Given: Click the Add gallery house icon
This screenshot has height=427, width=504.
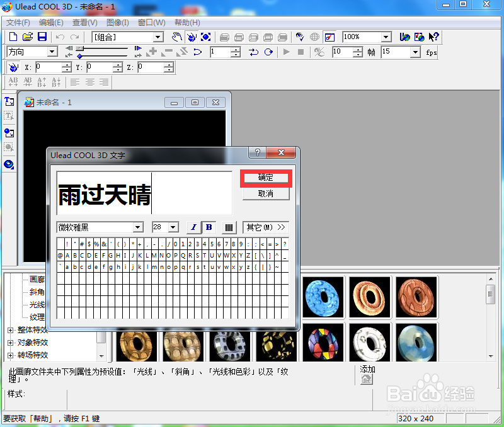Looking at the screenshot, I should coord(367,380).
